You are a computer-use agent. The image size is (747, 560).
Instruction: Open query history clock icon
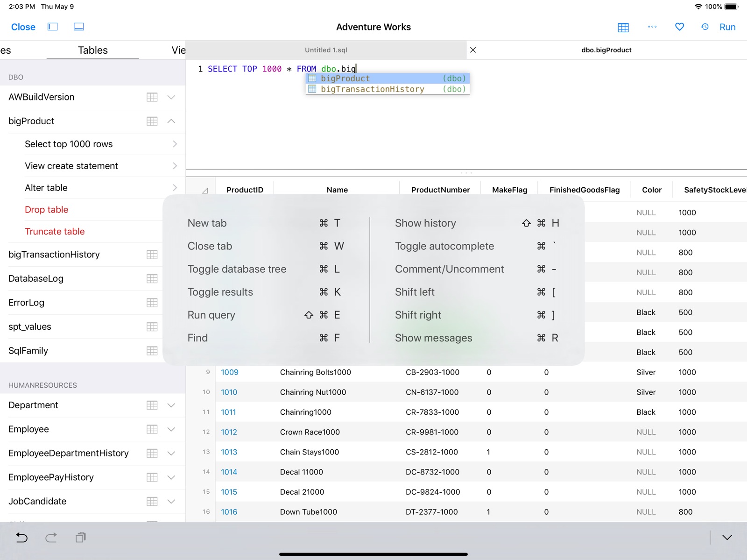click(705, 27)
